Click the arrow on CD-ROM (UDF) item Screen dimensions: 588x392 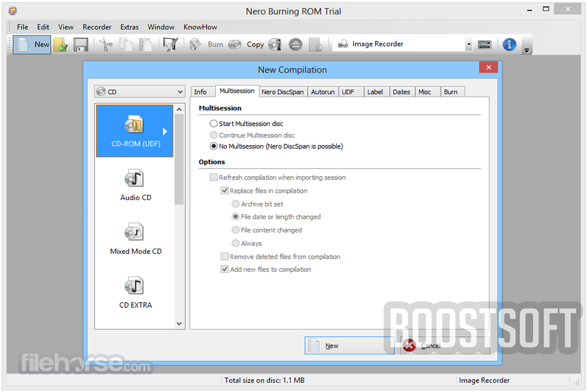coord(165,131)
